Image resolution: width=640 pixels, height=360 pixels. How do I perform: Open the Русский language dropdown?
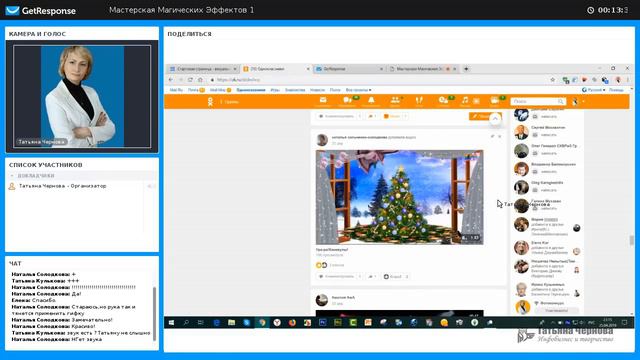[593, 90]
